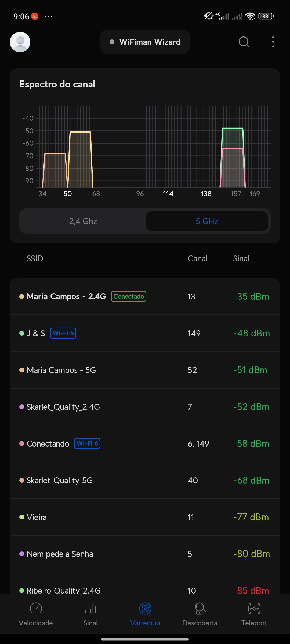Open Skarlet_Quality_5G network details
290x644 pixels.
point(60,480)
